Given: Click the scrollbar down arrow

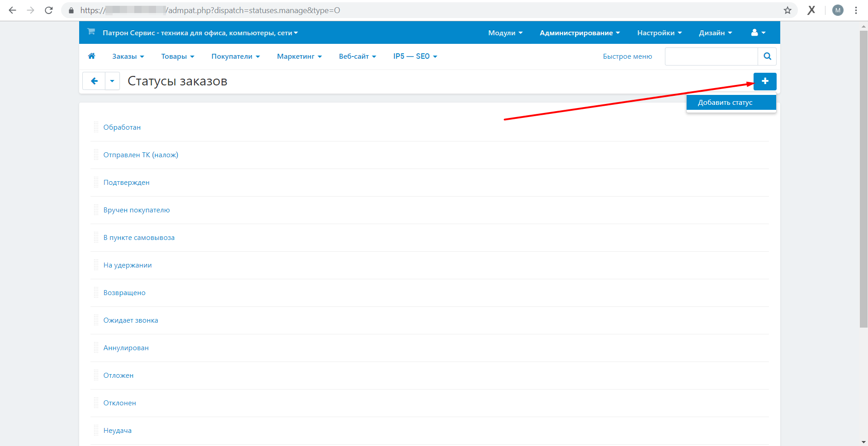Looking at the screenshot, I should [x=863, y=441].
